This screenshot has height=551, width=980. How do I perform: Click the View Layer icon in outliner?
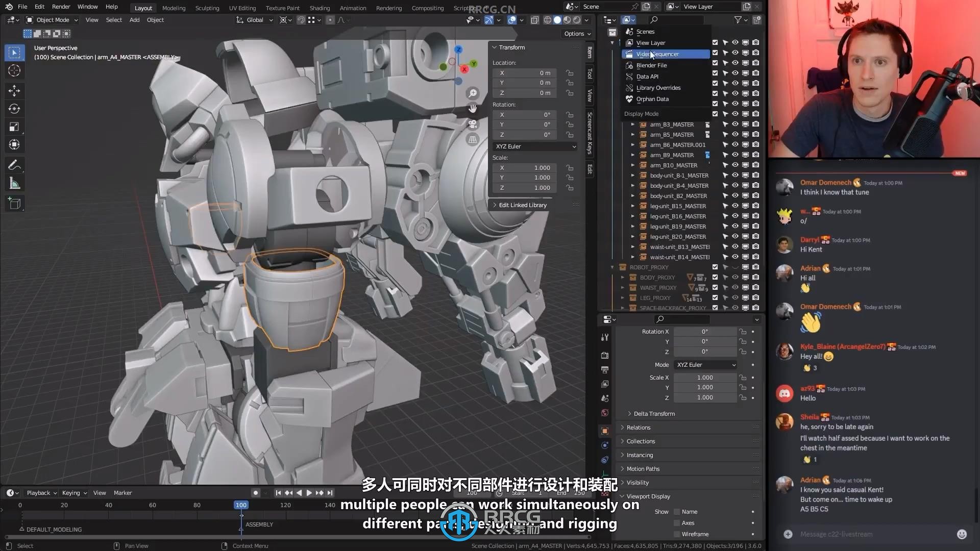[629, 42]
